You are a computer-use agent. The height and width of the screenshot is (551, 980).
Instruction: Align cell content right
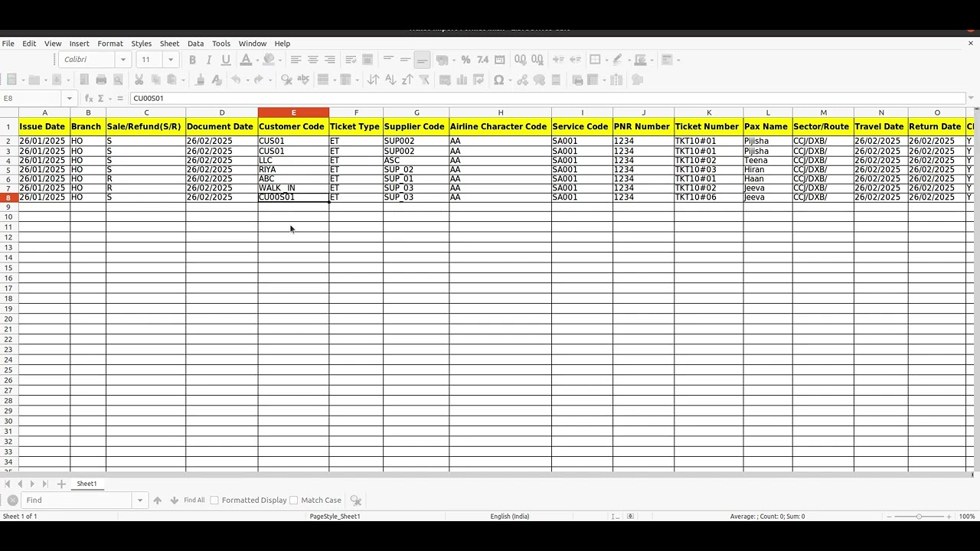[329, 60]
